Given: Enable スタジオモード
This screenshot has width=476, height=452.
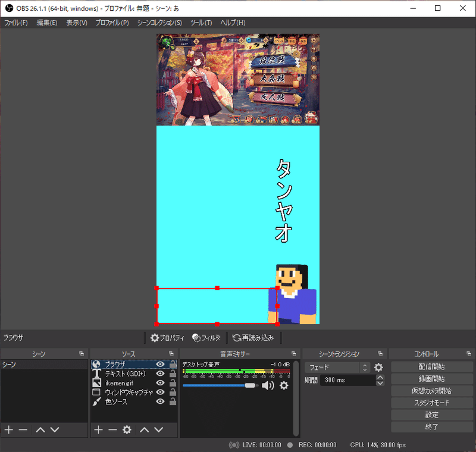Looking at the screenshot, I should click(432, 403).
